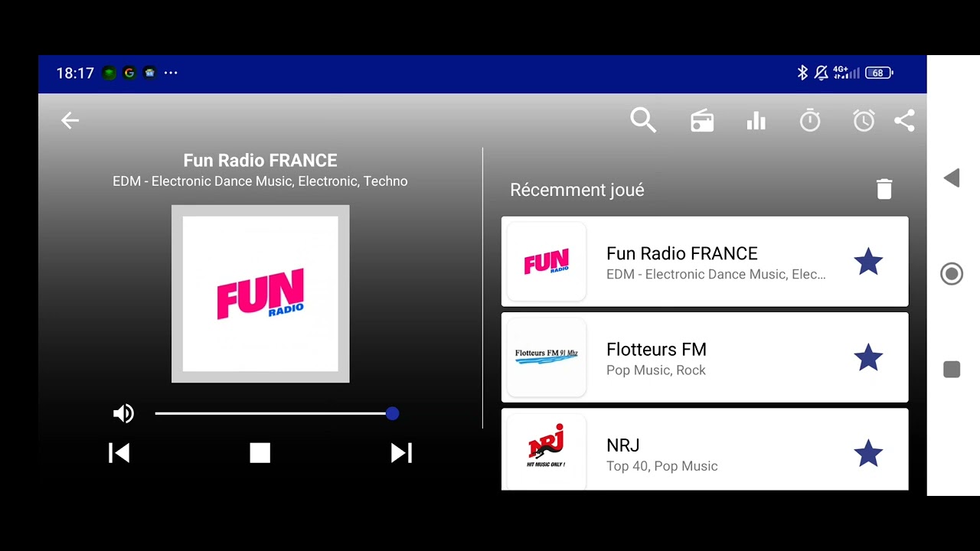Click the Top 40, Pop Music subtitle
The image size is (980, 551).
(662, 466)
